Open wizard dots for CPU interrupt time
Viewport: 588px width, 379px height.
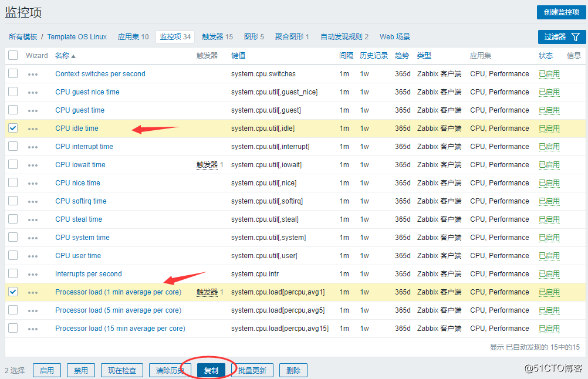pos(33,147)
